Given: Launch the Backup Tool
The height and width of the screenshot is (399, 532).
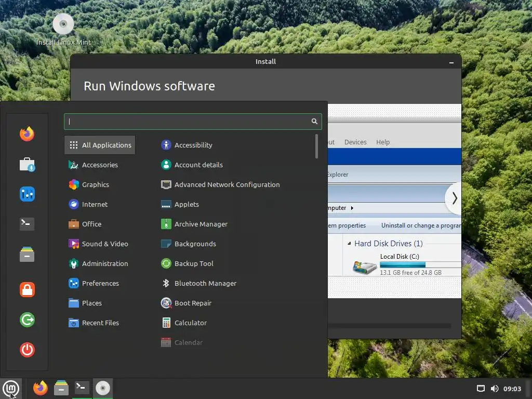Looking at the screenshot, I should pyautogui.click(x=187, y=263).
